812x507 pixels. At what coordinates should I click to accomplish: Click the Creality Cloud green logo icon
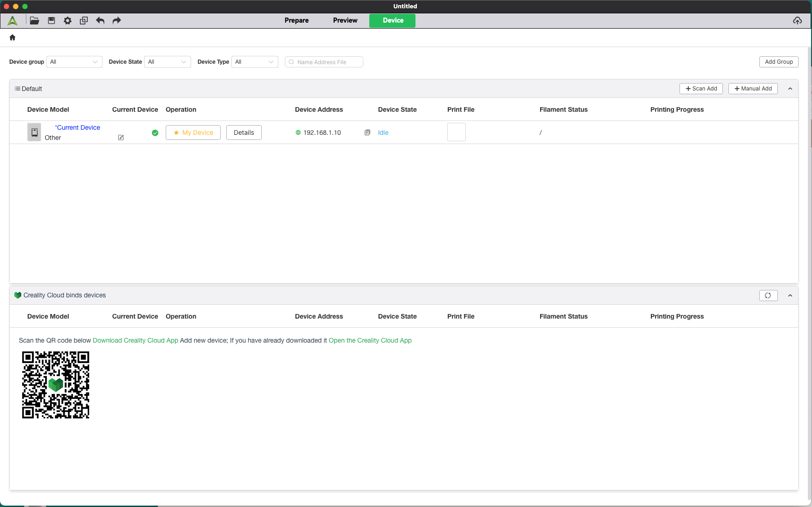pos(18,295)
